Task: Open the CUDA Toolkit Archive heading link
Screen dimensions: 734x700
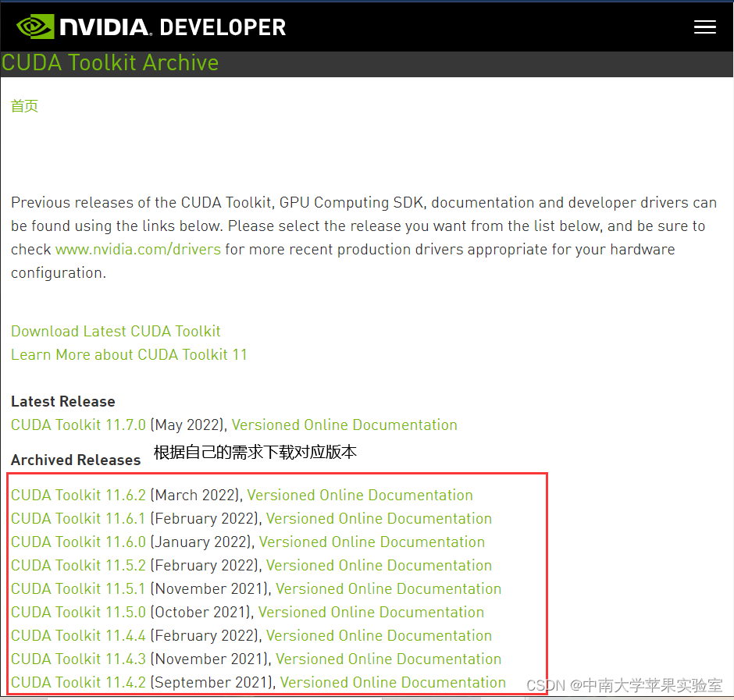Action: point(110,62)
